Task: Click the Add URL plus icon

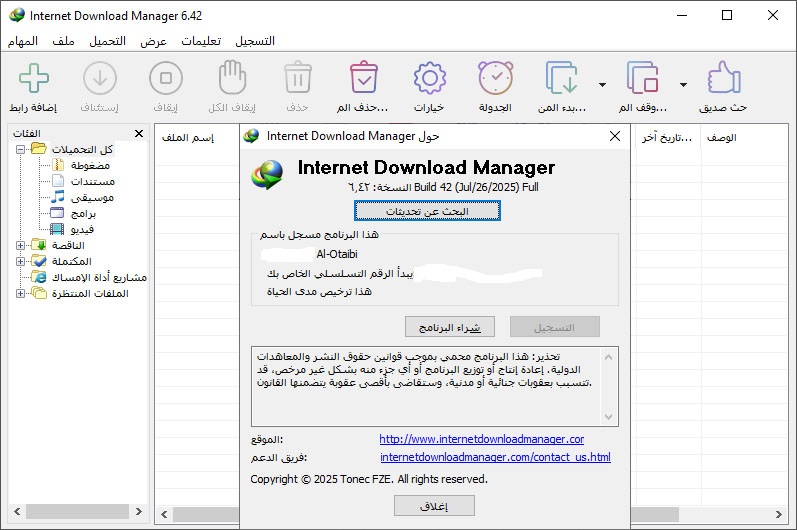Action: point(34,78)
